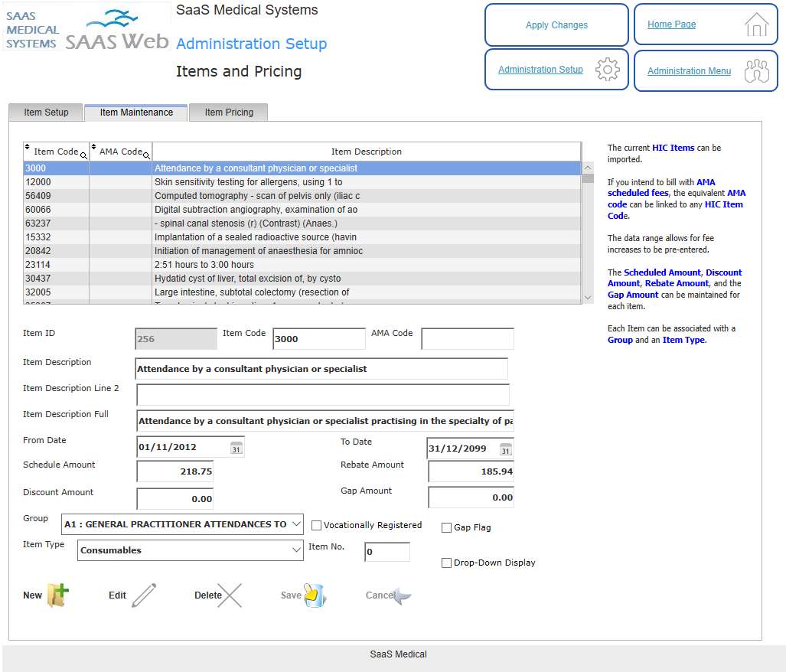Select item row 15332 Implantation of sealed source
The height and width of the screenshot is (672, 786).
pos(302,237)
